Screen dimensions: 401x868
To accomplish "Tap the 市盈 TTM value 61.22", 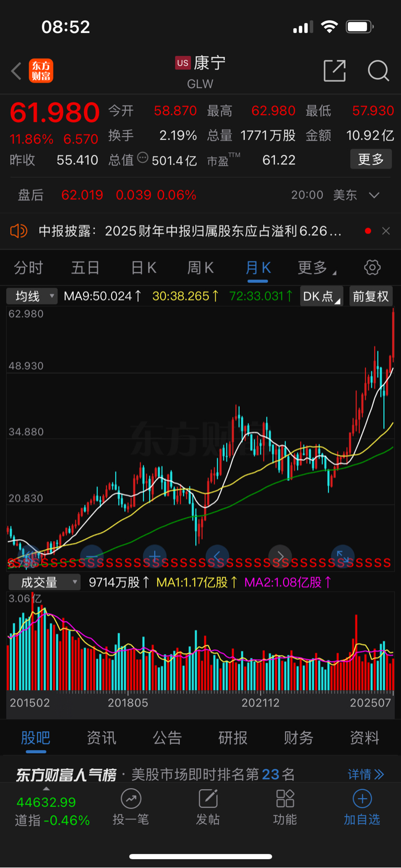I will tap(279, 160).
